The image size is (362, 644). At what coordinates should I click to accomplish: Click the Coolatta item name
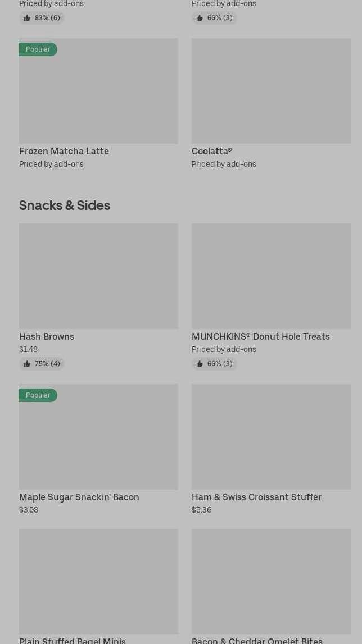click(x=211, y=151)
